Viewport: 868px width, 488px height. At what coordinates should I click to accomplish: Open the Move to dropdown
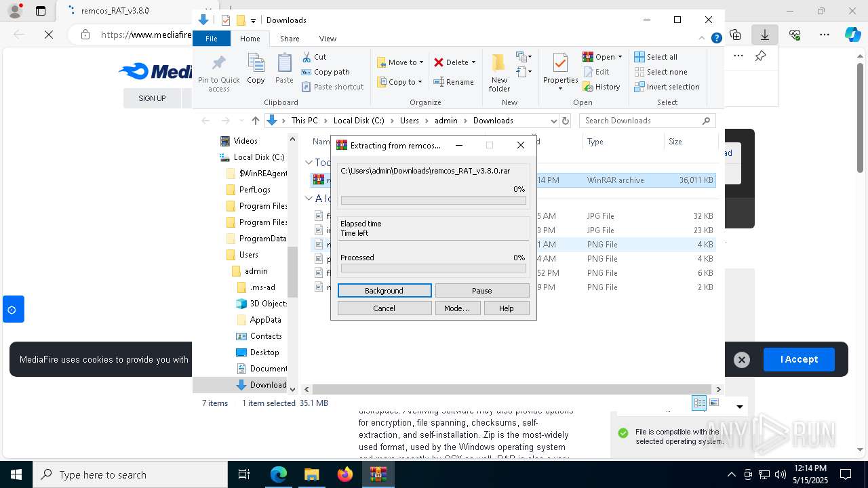tap(400, 62)
